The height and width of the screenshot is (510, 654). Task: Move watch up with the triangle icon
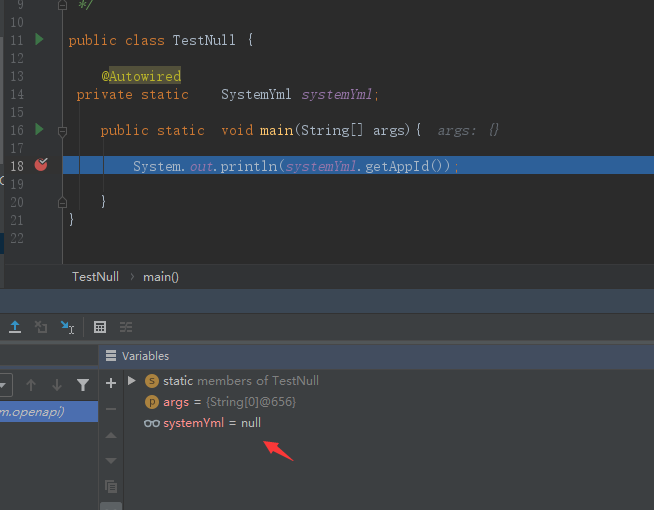coord(111,435)
